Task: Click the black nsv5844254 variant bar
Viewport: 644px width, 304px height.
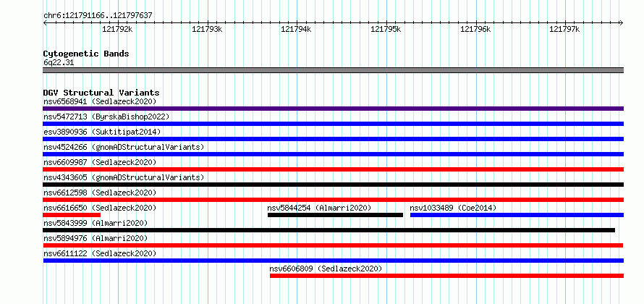Action: (x=335, y=215)
